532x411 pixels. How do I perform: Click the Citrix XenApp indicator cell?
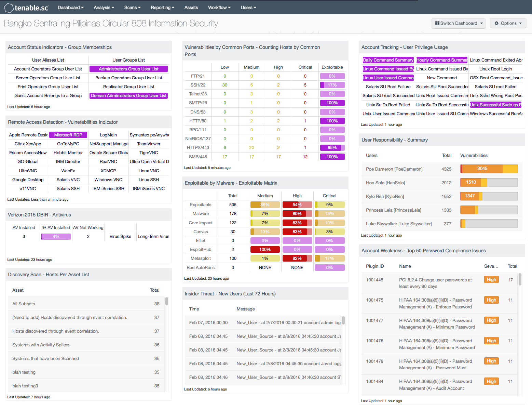point(28,144)
